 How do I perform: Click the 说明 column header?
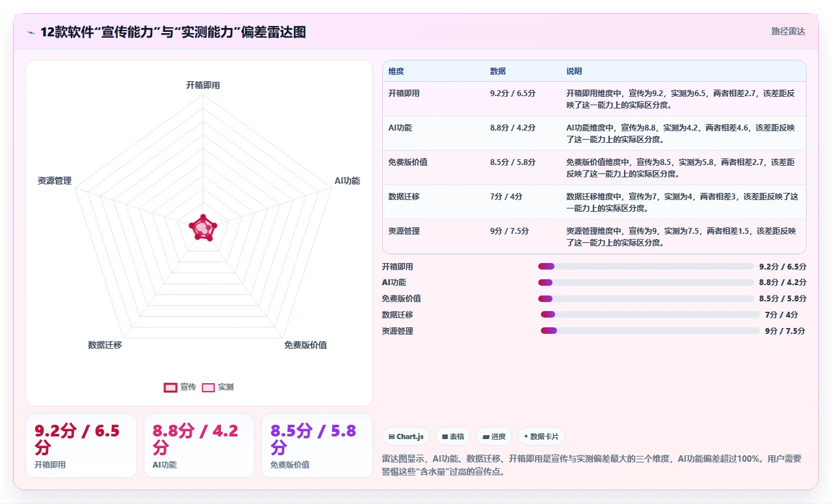coord(574,71)
